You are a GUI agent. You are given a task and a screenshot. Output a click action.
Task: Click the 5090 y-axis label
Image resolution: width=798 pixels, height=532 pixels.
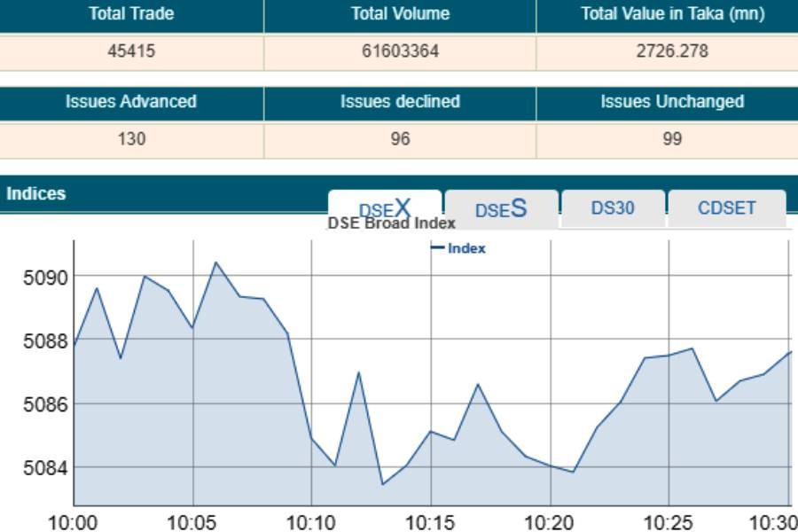(x=44, y=278)
